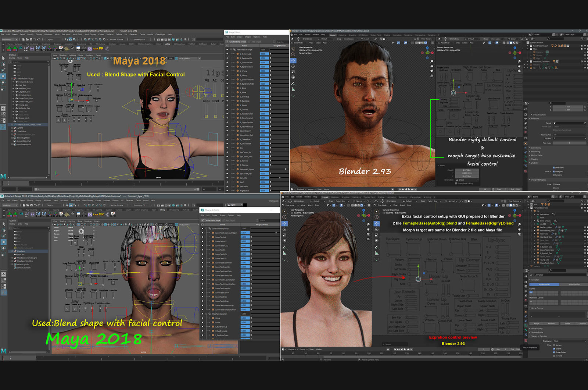The width and height of the screenshot is (588, 390).
Task: Open the Pose Mode dropdown in MaleBase Blender's left viewport
Action: [299, 43]
